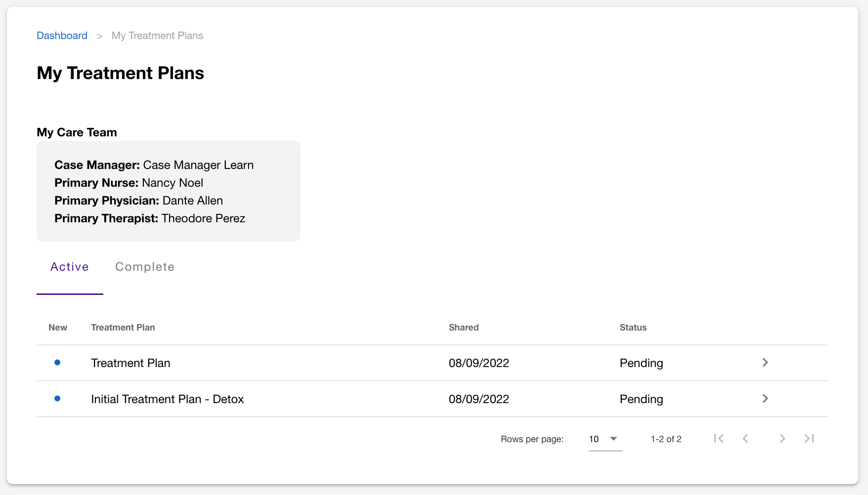Open Initial Treatment Plan - Detox chevron
868x495 pixels.
click(x=765, y=399)
